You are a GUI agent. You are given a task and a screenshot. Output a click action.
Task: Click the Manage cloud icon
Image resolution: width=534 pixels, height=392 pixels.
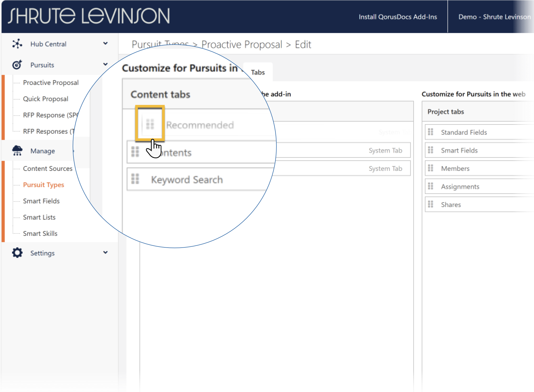(x=17, y=151)
